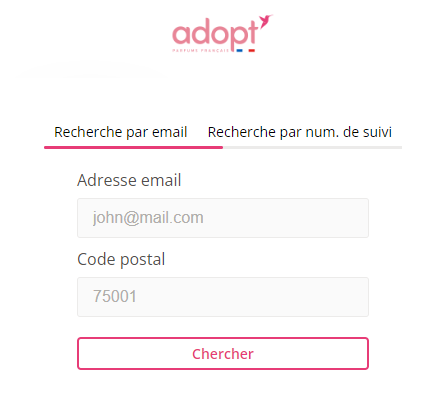Click the Chercher search button
This screenshot has height=404, width=430.
coord(223,353)
